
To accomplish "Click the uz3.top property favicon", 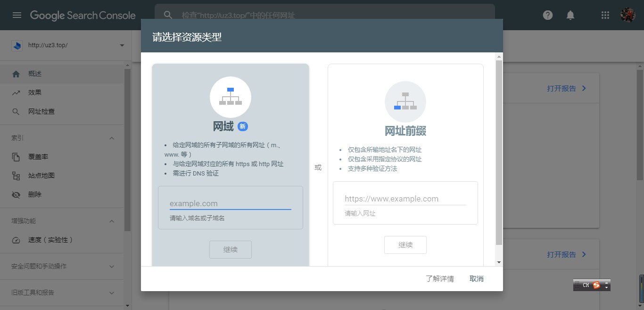I will tap(17, 45).
